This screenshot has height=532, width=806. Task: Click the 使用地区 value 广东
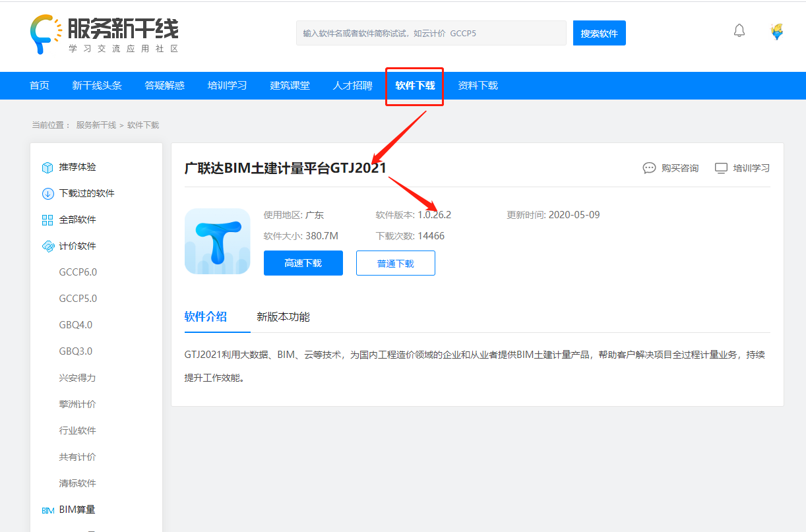point(315,215)
